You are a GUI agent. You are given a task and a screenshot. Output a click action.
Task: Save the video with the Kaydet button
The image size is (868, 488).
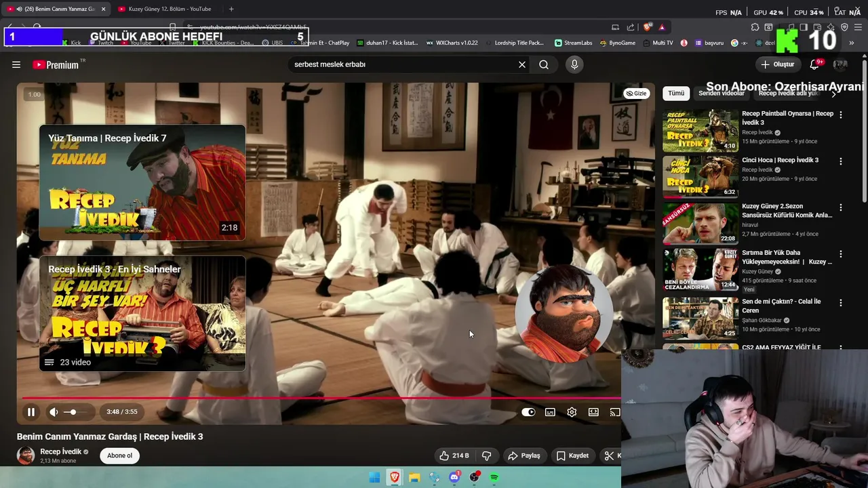(x=572, y=455)
